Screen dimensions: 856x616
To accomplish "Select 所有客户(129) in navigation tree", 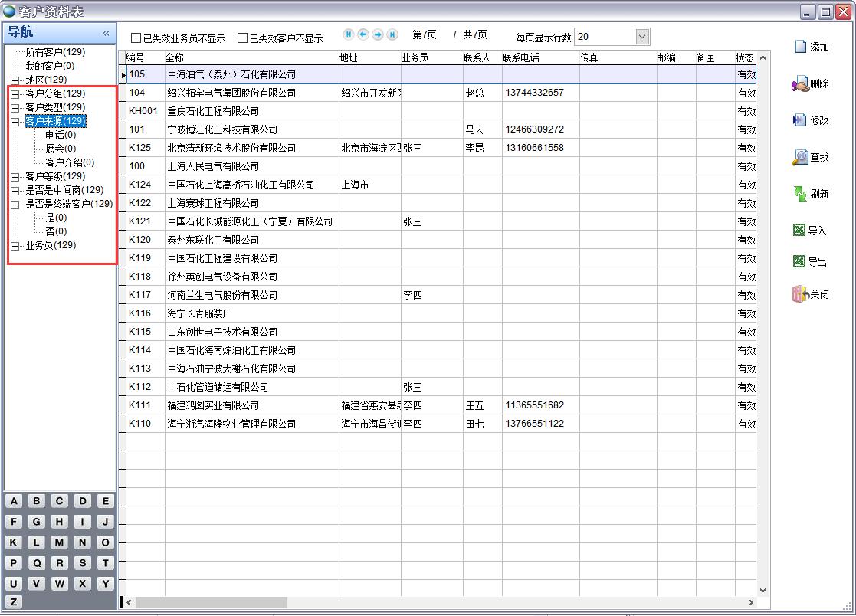I will pyautogui.click(x=55, y=52).
